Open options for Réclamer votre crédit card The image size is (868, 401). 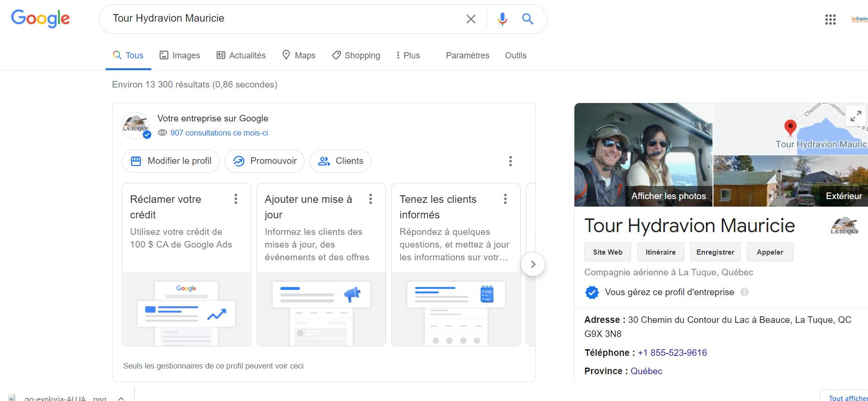[236, 199]
